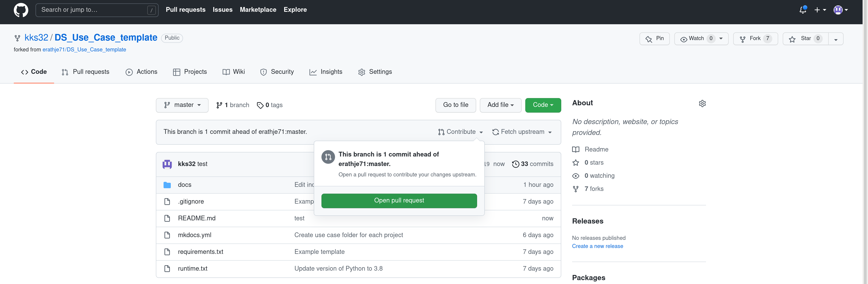
Task: Open the Add file dropdown
Action: coord(500,105)
